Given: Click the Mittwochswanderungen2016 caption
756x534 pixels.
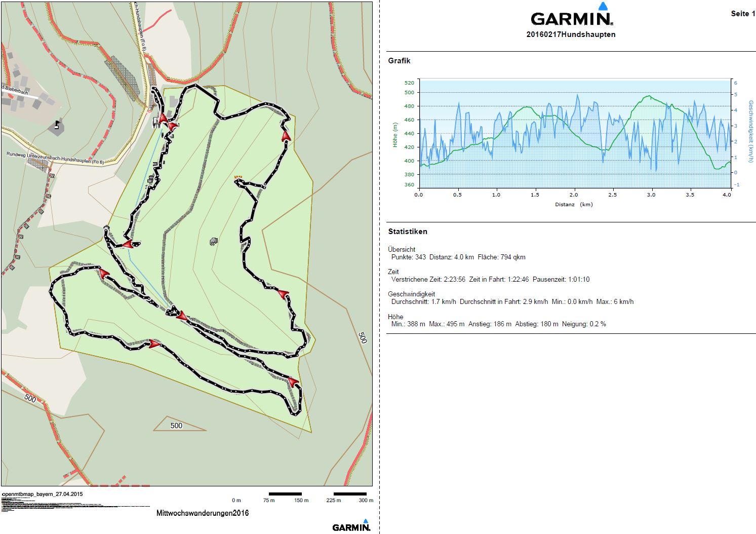Looking at the screenshot, I should coord(203,513).
